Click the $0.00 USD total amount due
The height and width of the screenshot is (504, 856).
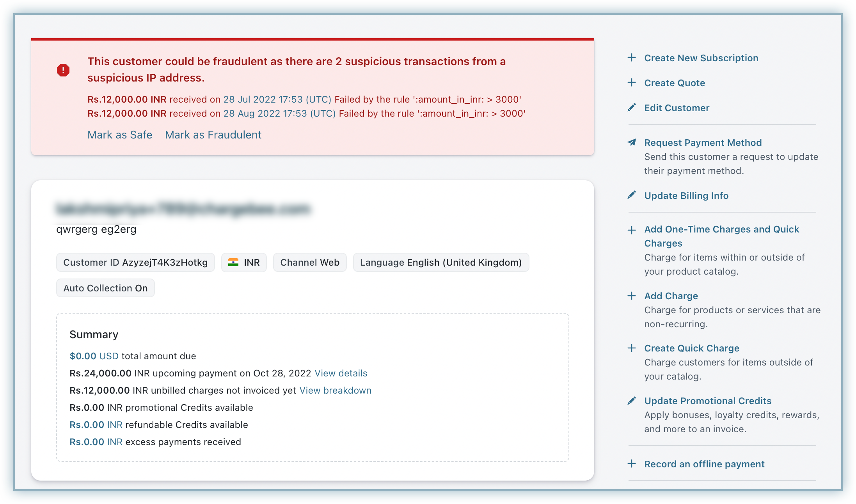click(94, 356)
